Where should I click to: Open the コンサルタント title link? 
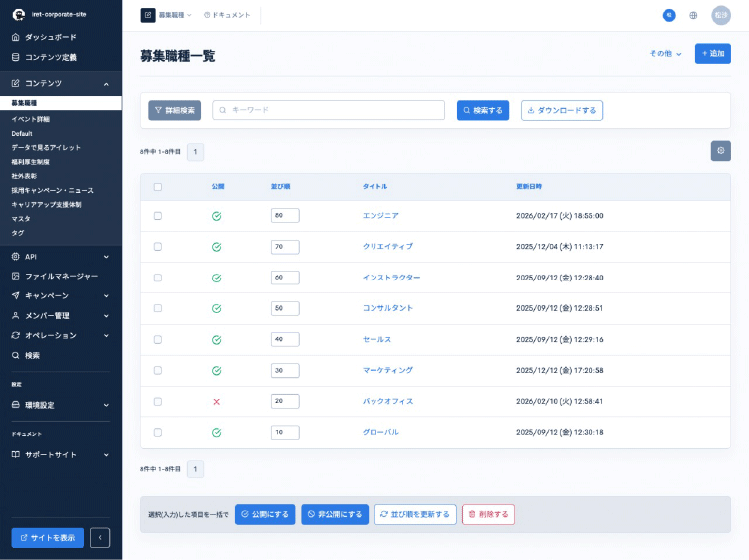387,308
